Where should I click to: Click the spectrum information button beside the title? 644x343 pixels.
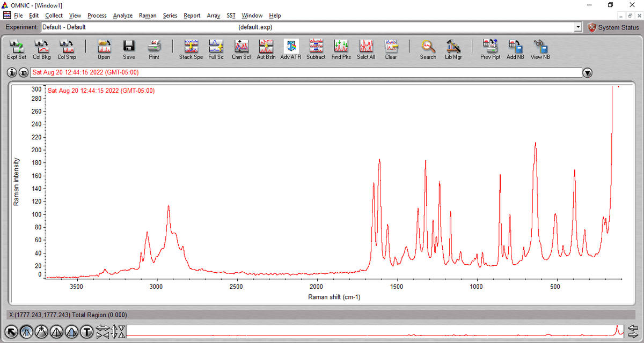11,72
